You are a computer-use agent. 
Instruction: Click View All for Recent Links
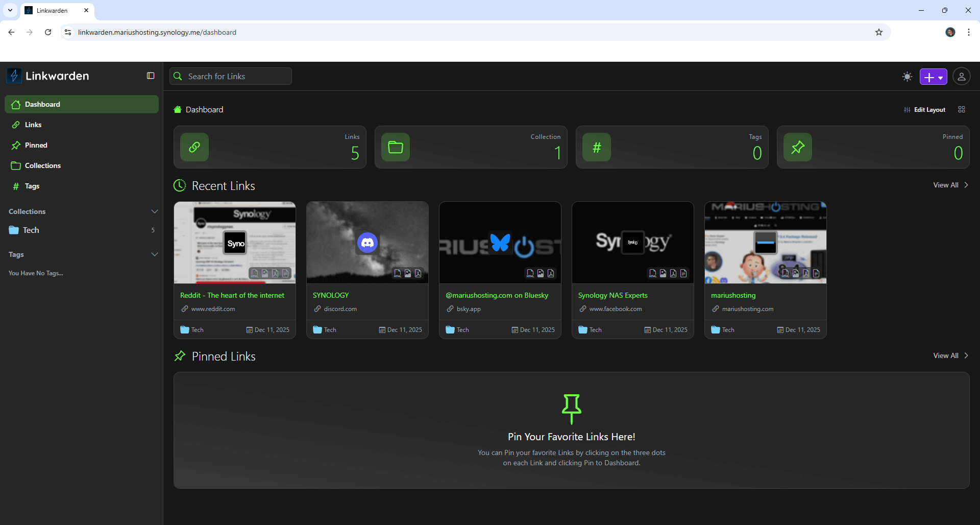(x=950, y=185)
